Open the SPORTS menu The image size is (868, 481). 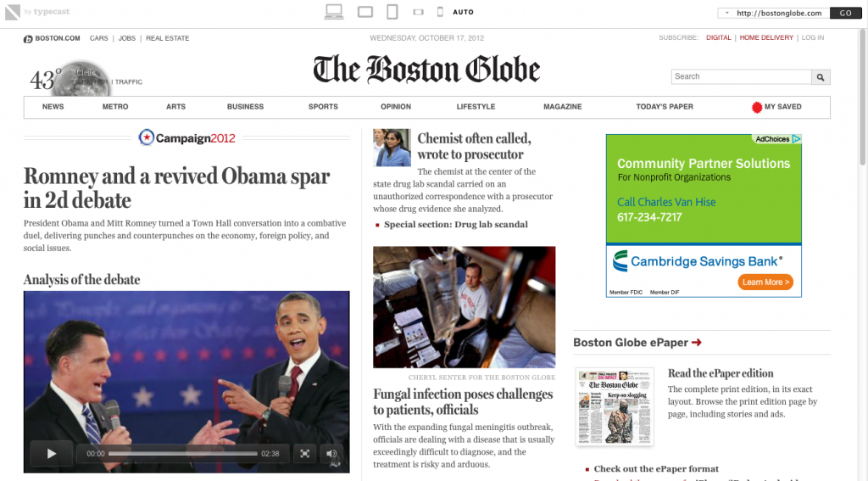[x=323, y=106]
